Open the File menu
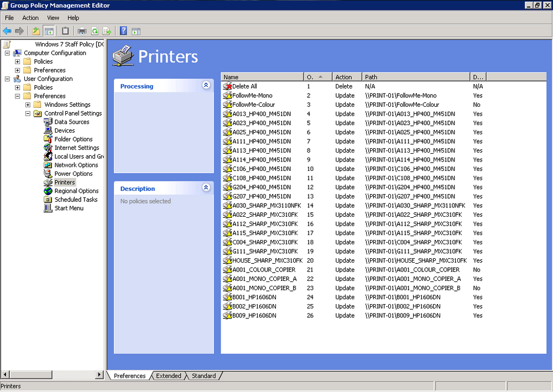This screenshot has height=392, width=553. (x=9, y=18)
